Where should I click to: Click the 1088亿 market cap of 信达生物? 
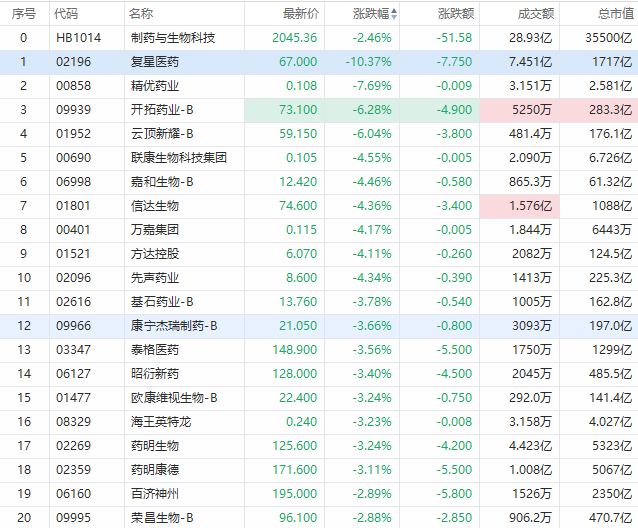(612, 206)
